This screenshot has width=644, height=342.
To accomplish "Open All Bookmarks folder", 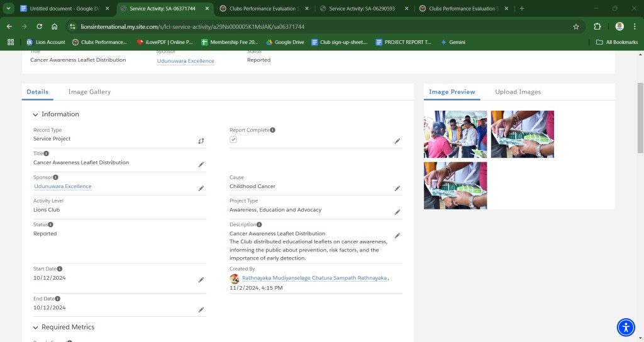I will (x=617, y=42).
